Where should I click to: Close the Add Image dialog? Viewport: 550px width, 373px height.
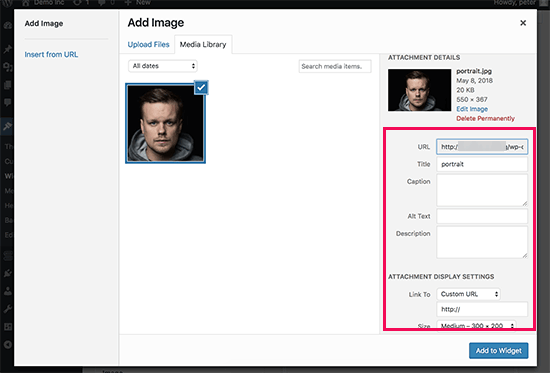click(523, 23)
